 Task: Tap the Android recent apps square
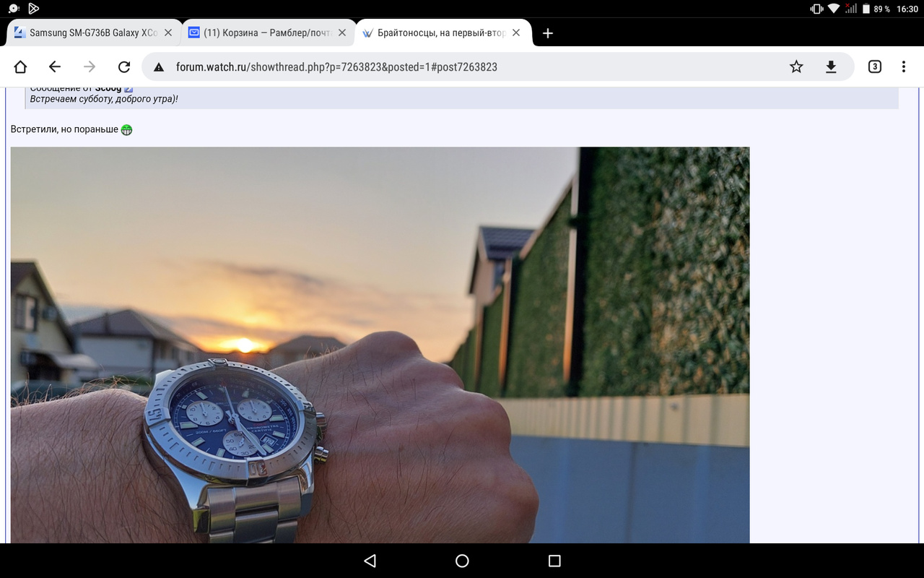point(554,561)
